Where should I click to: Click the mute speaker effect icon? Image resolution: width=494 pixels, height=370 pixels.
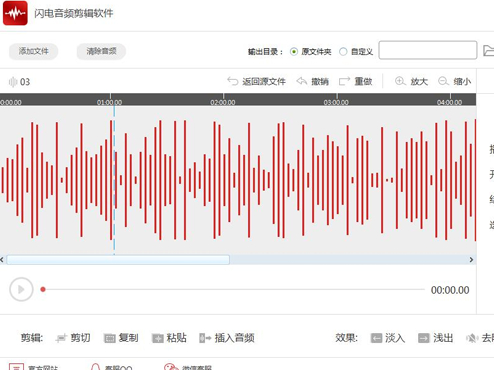pyautogui.click(x=472, y=338)
